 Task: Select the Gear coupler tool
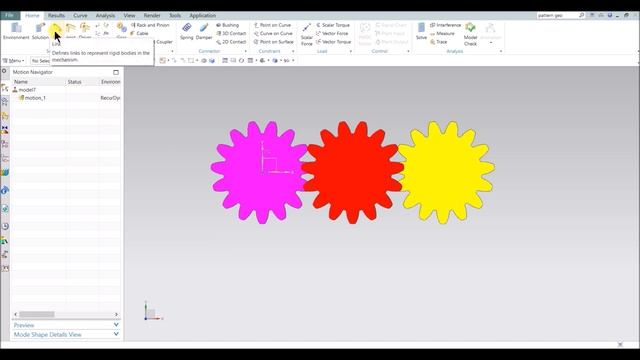pos(121,31)
